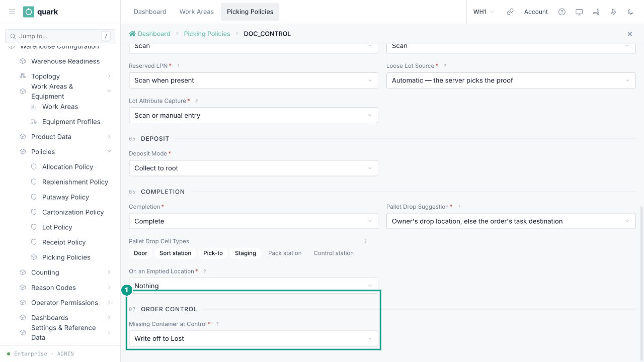Enable the Pack station cell type chip

[285, 253]
